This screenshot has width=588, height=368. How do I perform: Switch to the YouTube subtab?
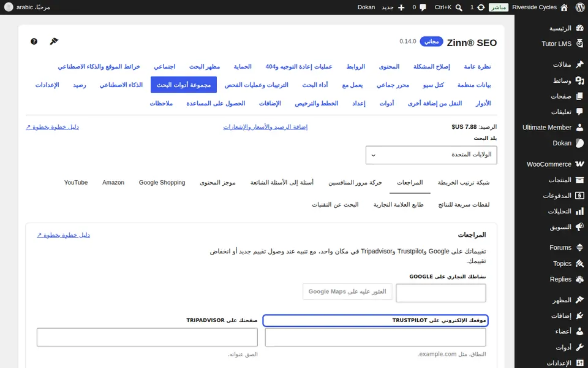tap(76, 183)
